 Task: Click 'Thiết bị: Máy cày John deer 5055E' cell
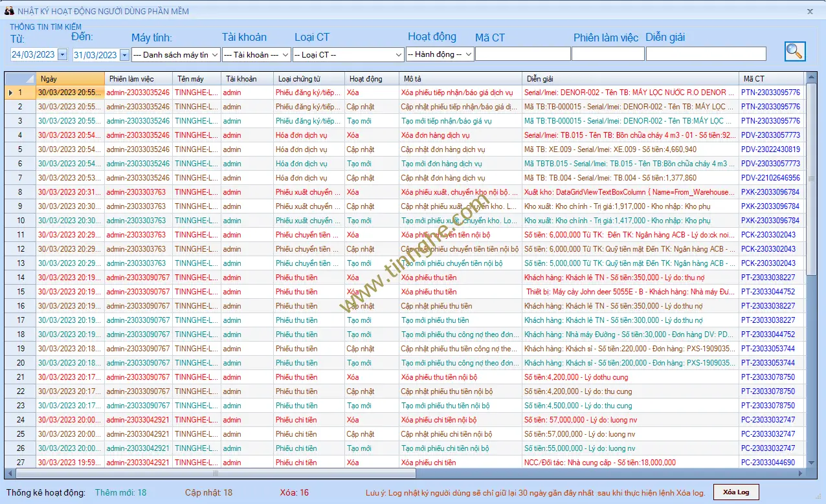[630, 292]
